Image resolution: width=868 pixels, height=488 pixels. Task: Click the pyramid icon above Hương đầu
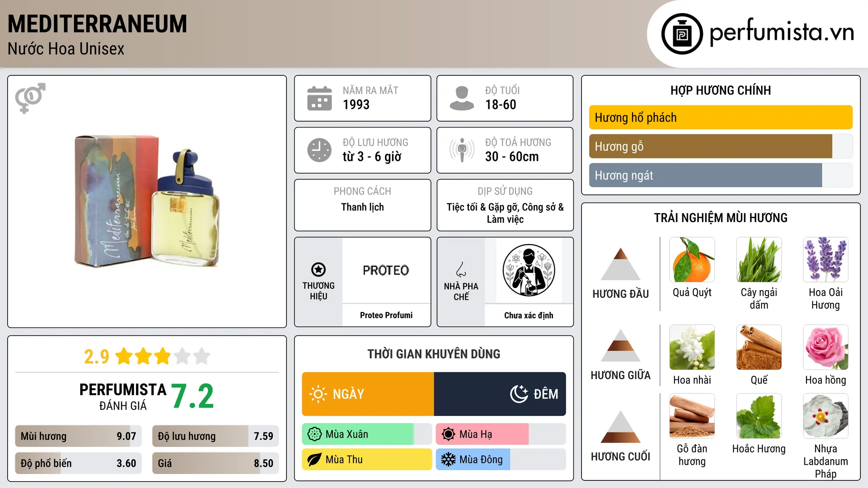[x=620, y=263]
